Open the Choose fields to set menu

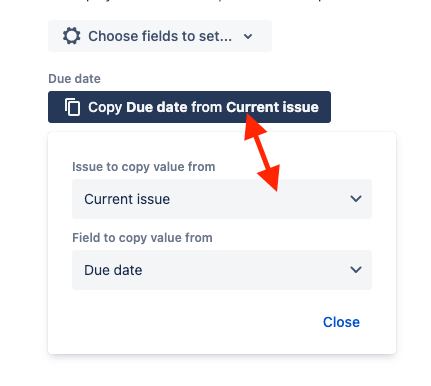pyautogui.click(x=160, y=36)
